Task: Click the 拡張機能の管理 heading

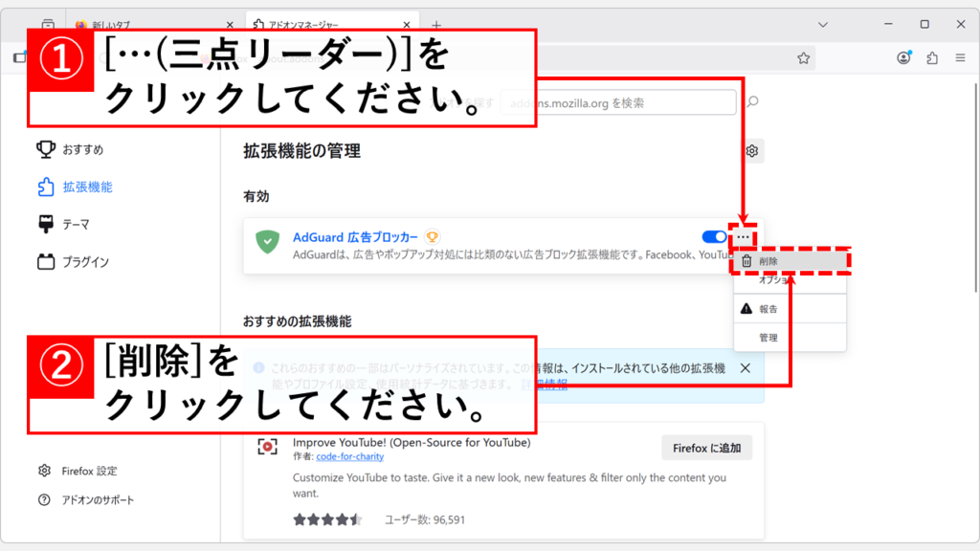Action: tap(301, 150)
